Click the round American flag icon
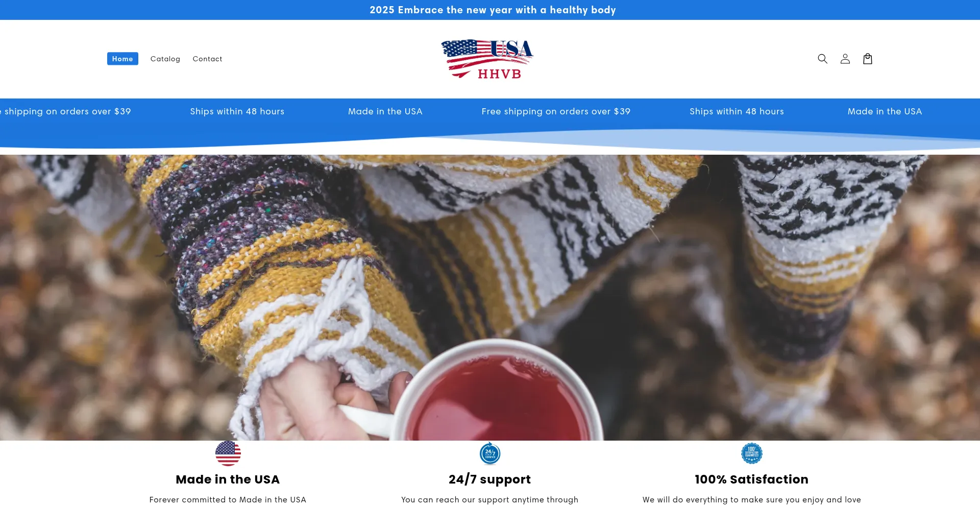The image size is (980, 507). 228,453
